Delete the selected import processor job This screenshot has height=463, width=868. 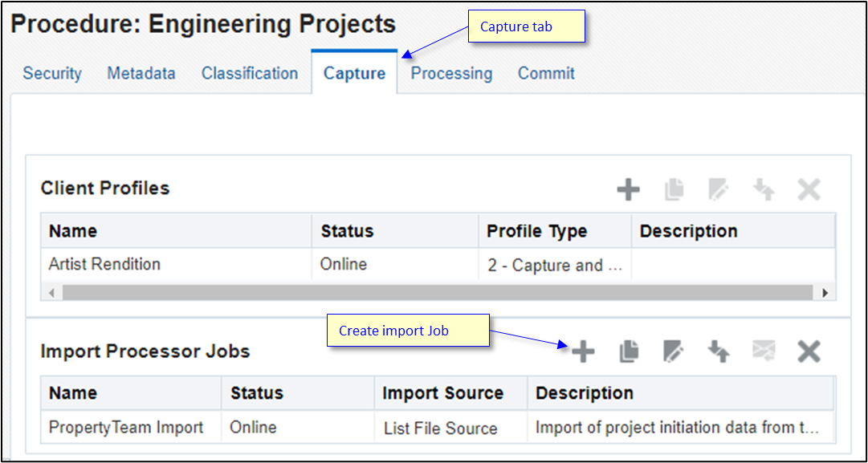point(809,351)
